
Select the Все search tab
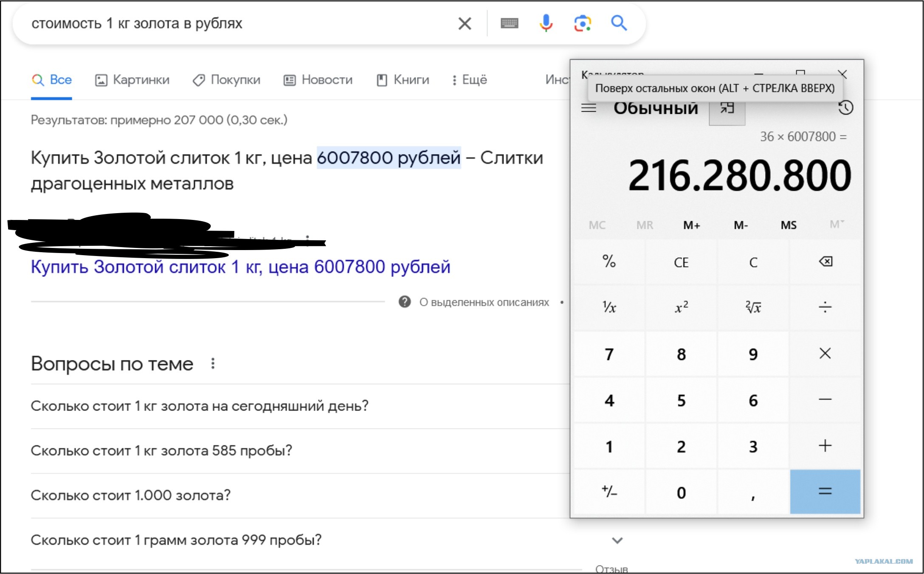coord(51,80)
